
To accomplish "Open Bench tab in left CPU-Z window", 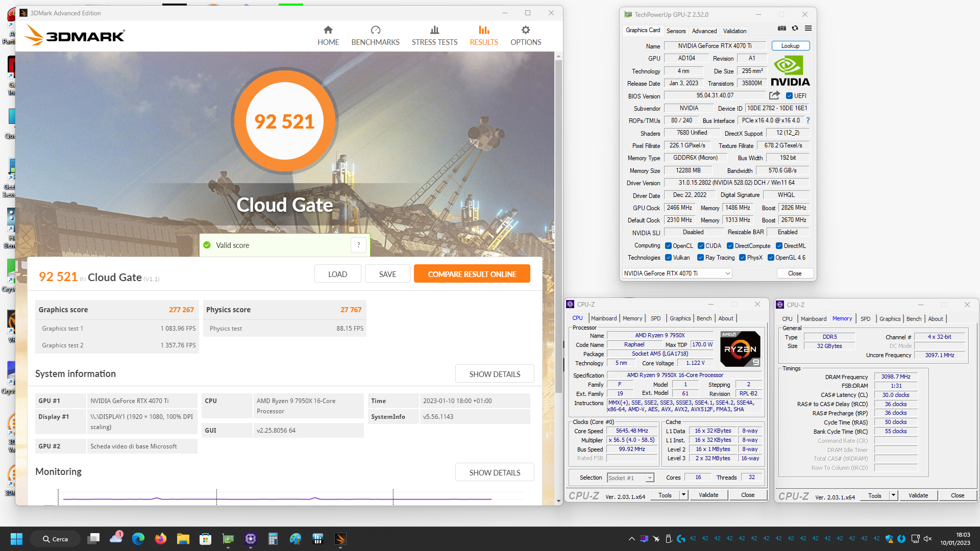I will click(704, 318).
